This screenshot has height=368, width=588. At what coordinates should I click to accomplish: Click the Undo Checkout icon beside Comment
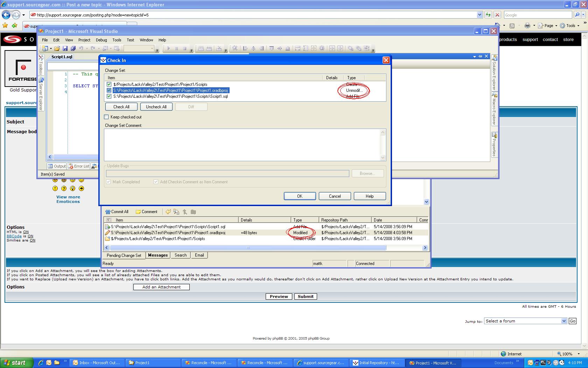(x=168, y=212)
